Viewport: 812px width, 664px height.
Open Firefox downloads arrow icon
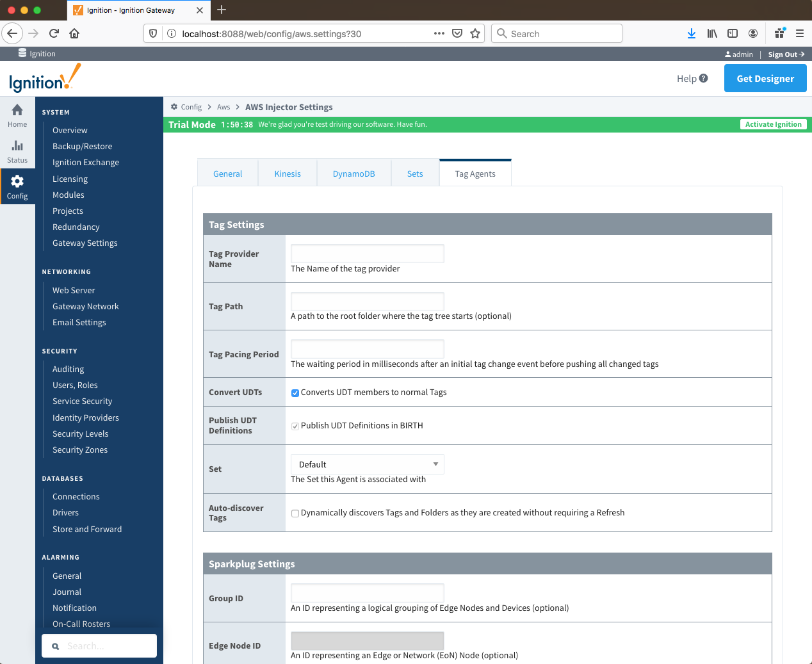click(x=692, y=33)
